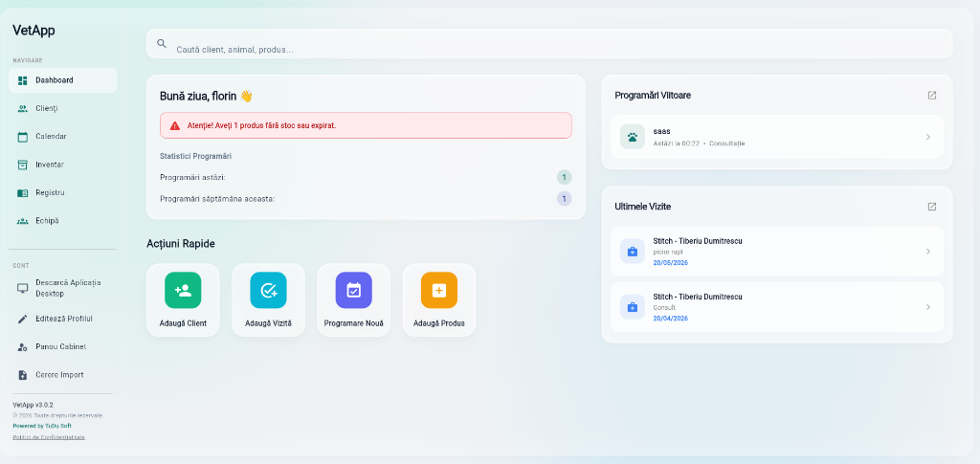Click visit date 20/05/2026

coord(671,263)
